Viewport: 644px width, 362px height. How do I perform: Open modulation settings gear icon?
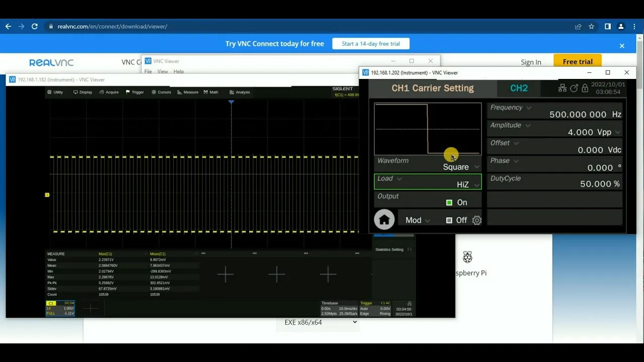tap(477, 220)
